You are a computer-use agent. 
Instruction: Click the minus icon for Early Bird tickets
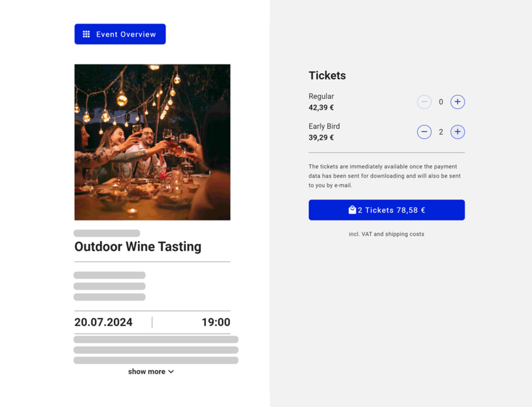424,132
